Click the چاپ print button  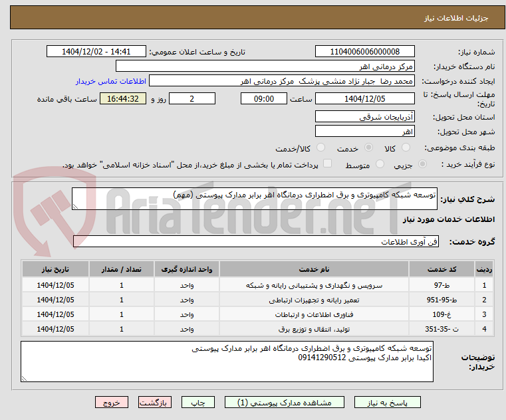(198, 402)
